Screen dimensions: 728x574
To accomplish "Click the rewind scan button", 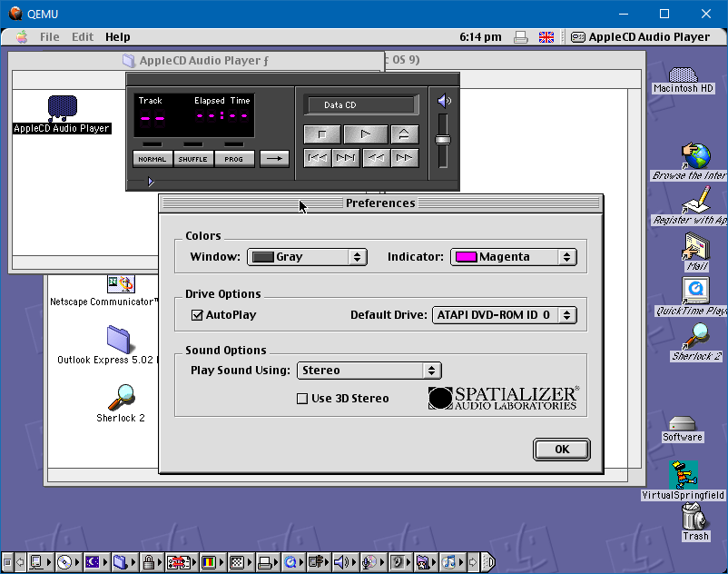I will click(376, 158).
